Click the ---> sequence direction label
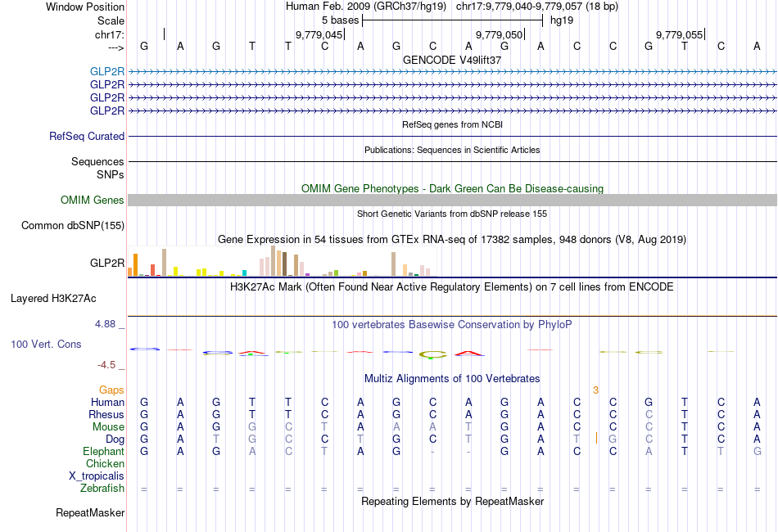 point(115,47)
